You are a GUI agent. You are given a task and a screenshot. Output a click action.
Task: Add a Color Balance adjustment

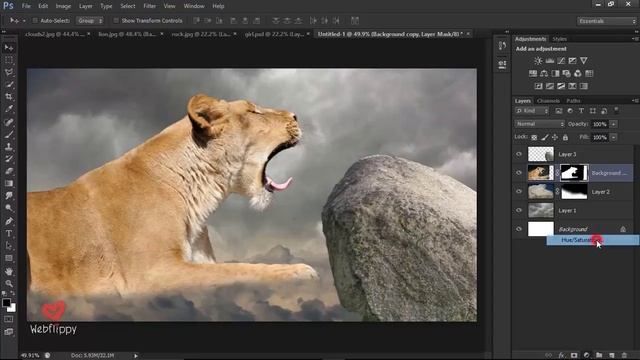[x=544, y=73]
